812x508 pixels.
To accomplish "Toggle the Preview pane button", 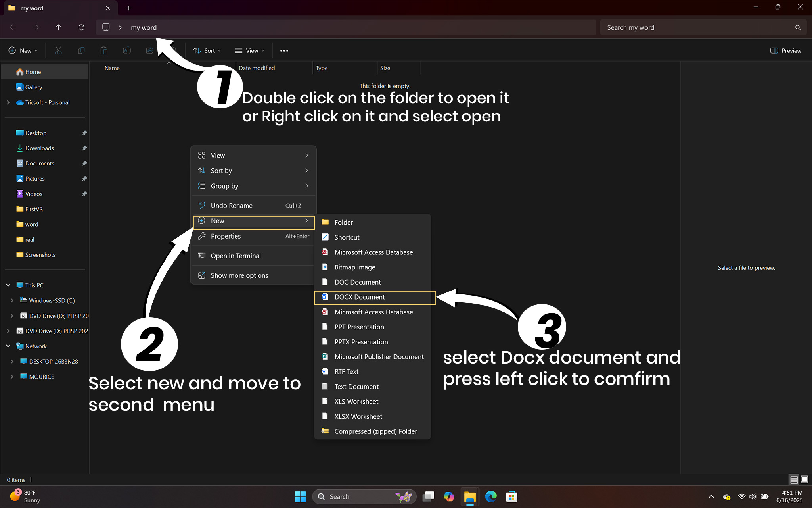I will 785,50.
